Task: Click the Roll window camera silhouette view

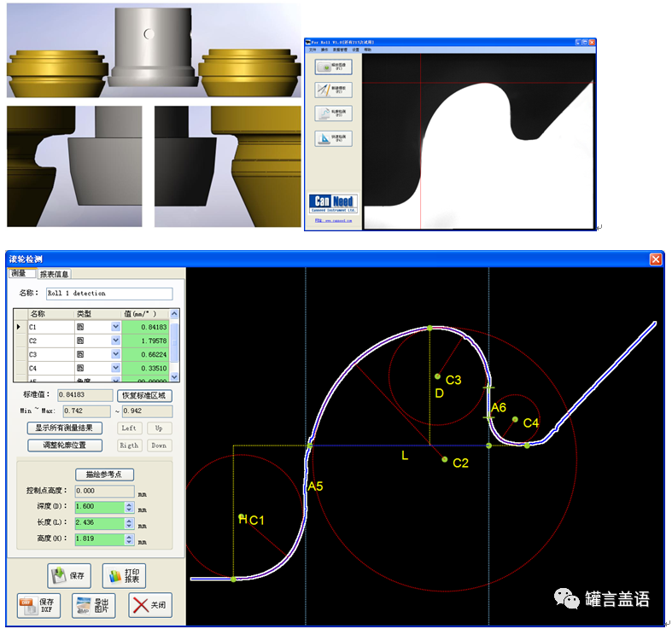Action: pos(478,142)
